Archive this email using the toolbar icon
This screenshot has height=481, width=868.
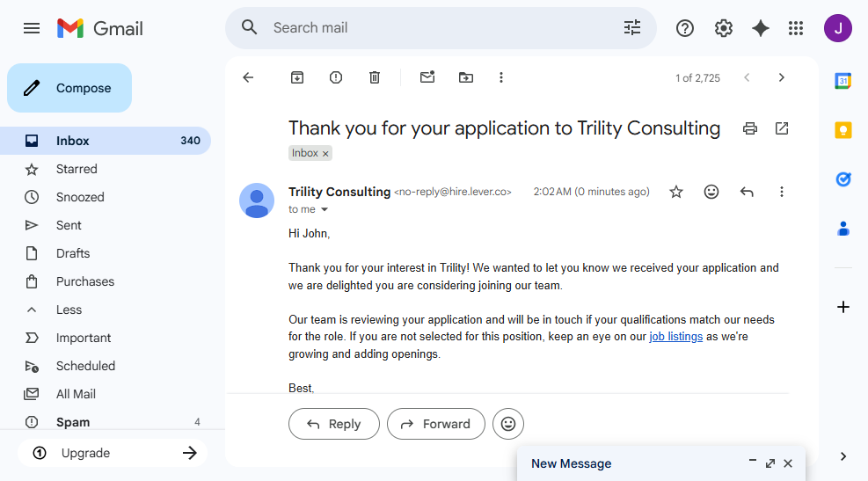[297, 77]
